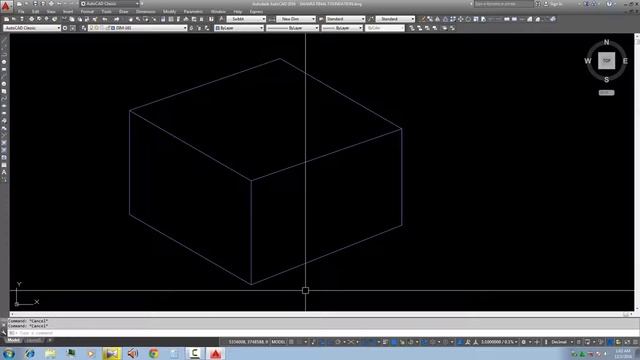Open the Dimension menu
Image resolution: width=640 pixels, height=360 pixels.
(x=145, y=12)
